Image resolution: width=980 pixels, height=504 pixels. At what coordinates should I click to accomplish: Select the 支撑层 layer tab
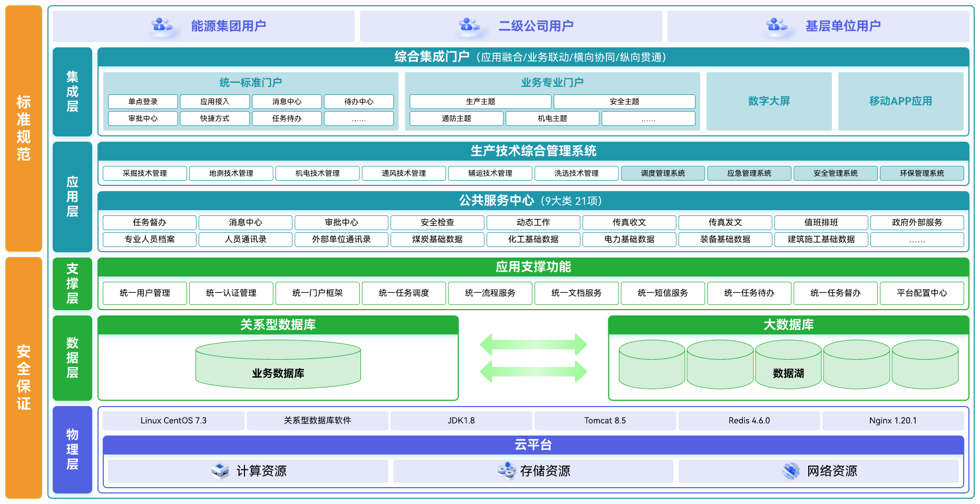coord(72,284)
